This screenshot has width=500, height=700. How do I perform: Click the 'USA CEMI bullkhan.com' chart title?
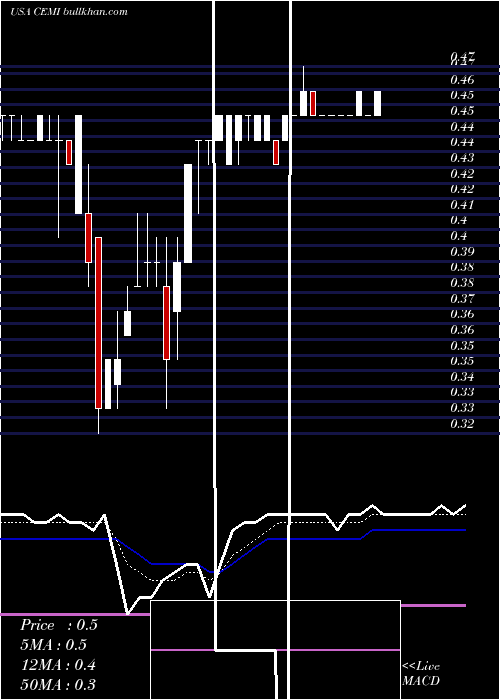click(69, 12)
